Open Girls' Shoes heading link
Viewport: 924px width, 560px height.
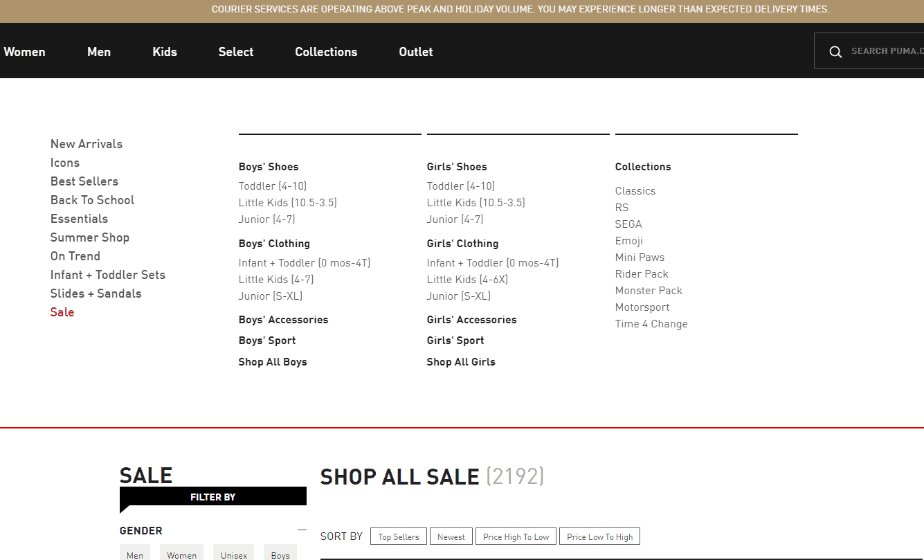[457, 167]
